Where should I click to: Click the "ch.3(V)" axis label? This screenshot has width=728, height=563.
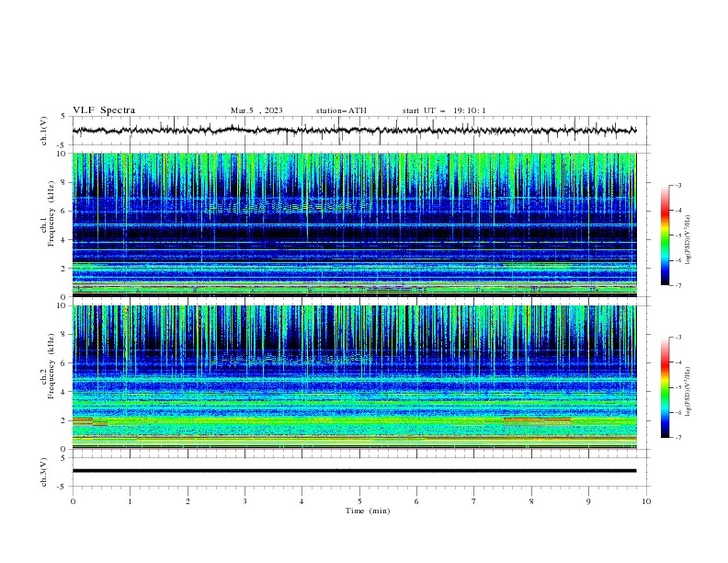click(x=44, y=472)
